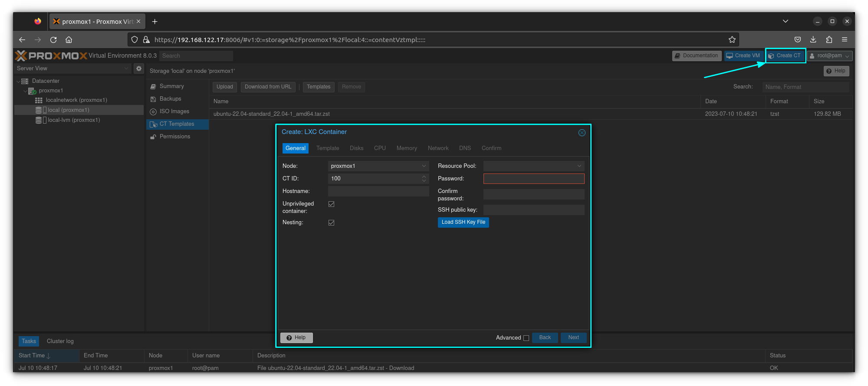Click the site security lock icon
The height and width of the screenshot is (386, 868).
pos(146,39)
